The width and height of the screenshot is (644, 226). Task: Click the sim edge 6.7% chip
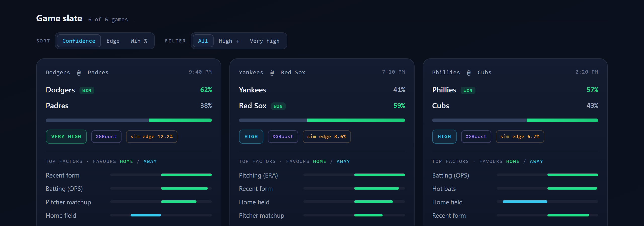click(520, 137)
